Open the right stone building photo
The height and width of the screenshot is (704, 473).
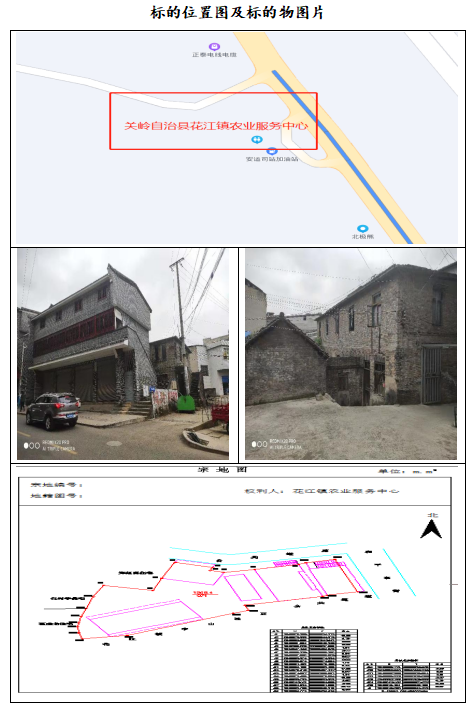350,354
